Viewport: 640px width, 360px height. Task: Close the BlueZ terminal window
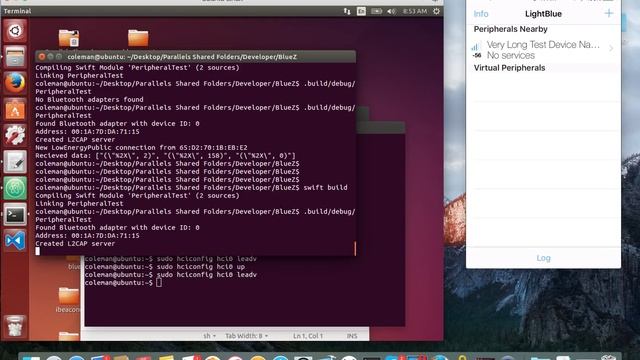[x=42, y=57]
